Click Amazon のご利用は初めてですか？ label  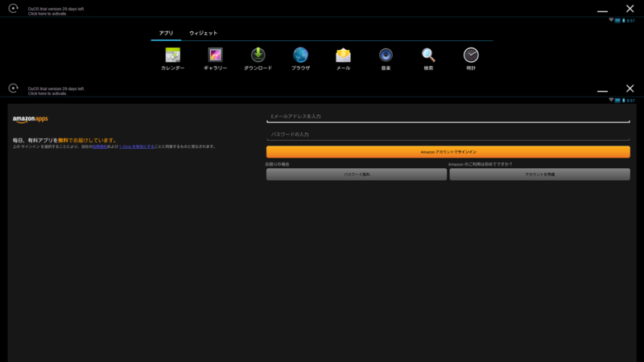[x=480, y=164]
